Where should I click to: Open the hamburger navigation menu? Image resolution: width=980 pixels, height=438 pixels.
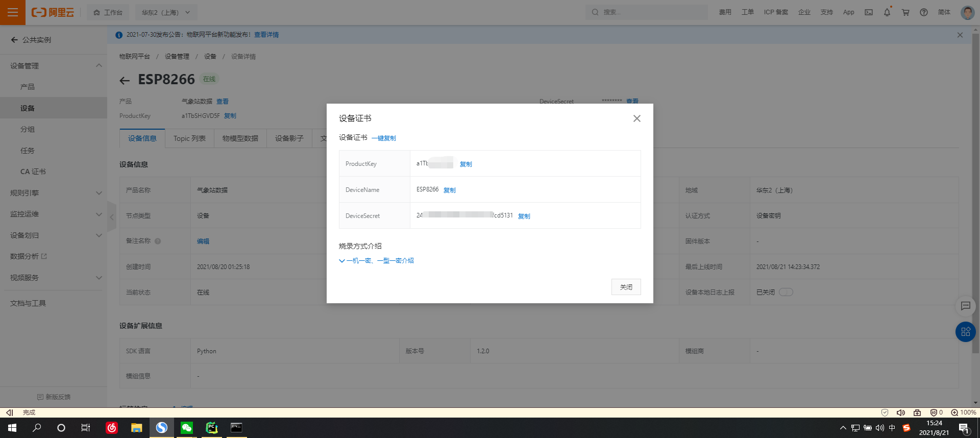[x=13, y=12]
